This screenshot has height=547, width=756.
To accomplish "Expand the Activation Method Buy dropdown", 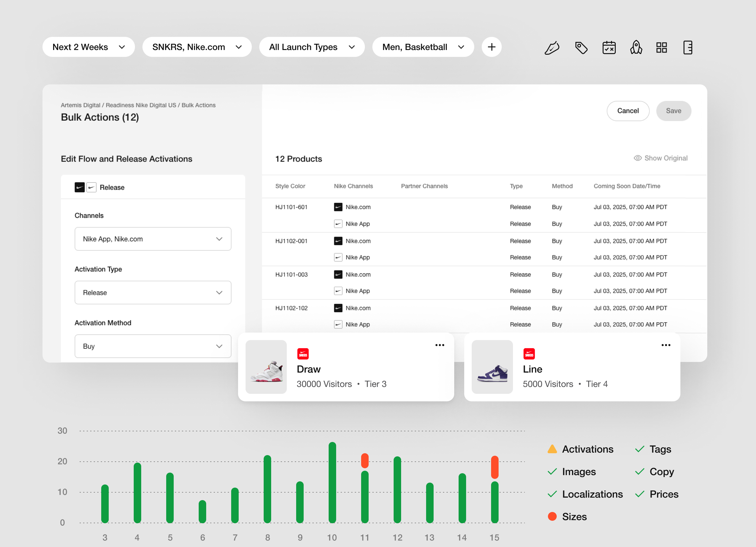I will (153, 346).
